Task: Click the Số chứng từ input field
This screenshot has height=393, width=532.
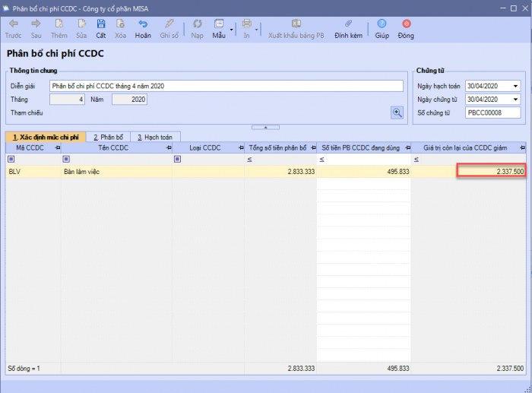Action: pyautogui.click(x=492, y=113)
